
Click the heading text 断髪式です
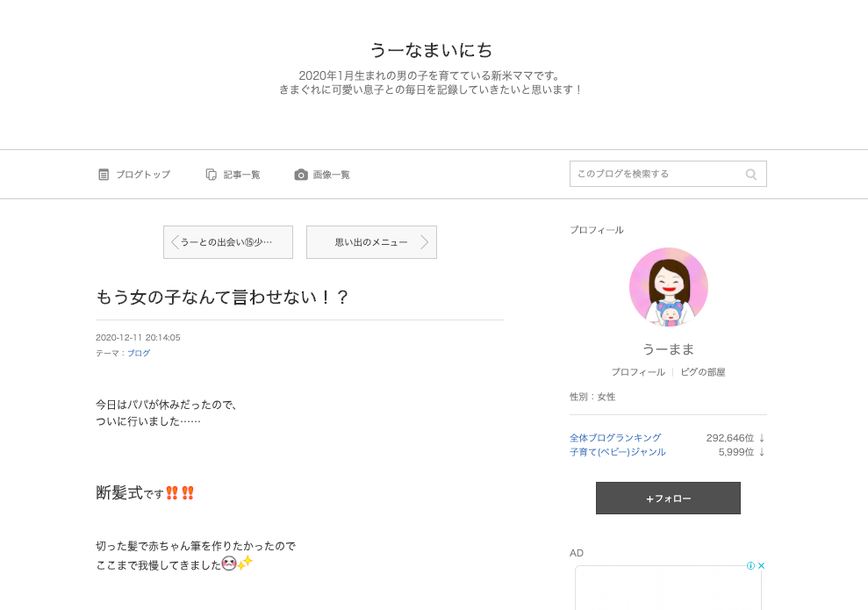coord(130,492)
